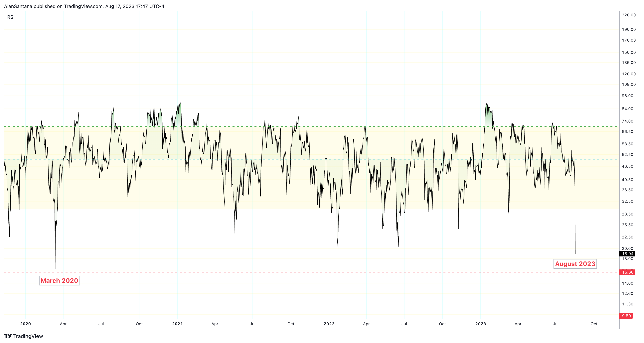This screenshot has width=644, height=343.
Task: Click the 28.50 price axis label
Action: [627, 214]
